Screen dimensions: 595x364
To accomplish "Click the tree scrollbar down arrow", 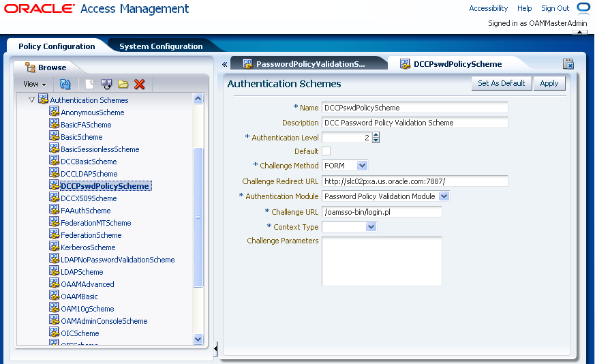I will tap(198, 339).
